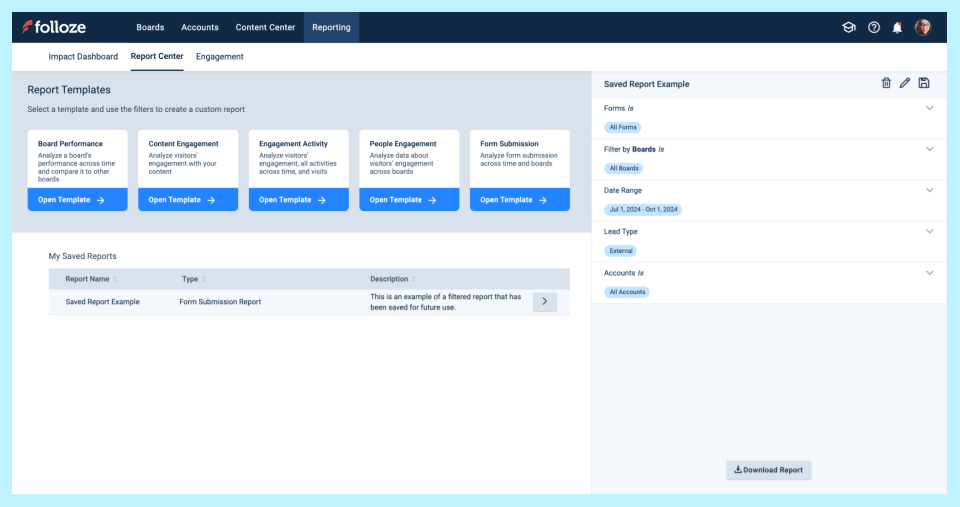The width and height of the screenshot is (960, 507).
Task: Open the Content Center menu
Action: point(265,27)
